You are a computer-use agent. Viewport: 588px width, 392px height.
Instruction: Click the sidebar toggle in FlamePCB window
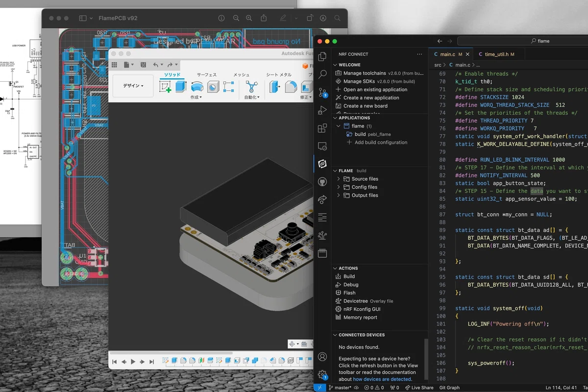coord(83,18)
